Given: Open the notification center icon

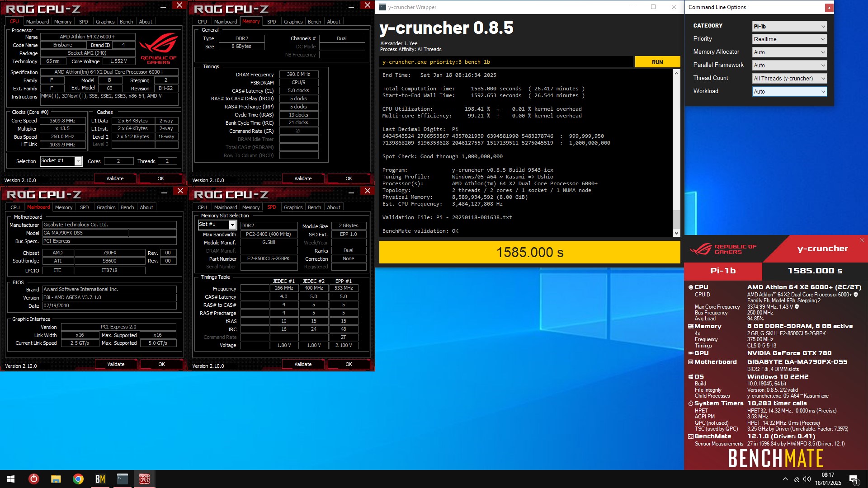Looking at the screenshot, I should [x=854, y=479].
